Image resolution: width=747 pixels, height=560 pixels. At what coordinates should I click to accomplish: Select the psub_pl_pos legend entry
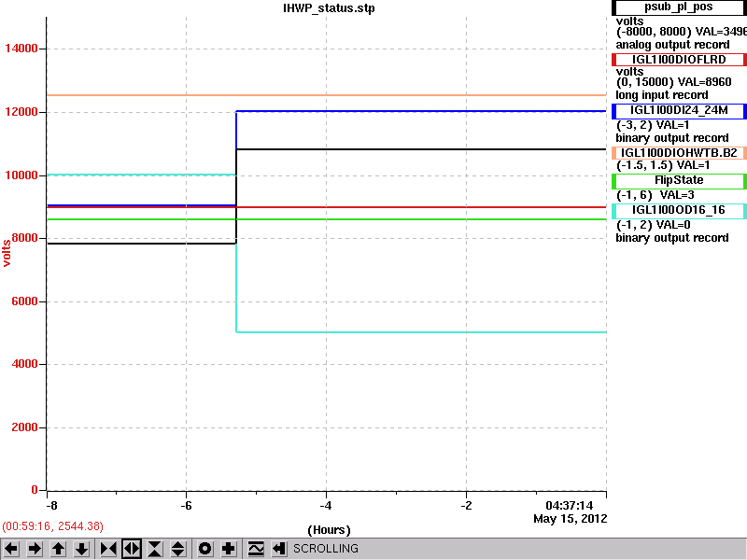coord(679,7)
